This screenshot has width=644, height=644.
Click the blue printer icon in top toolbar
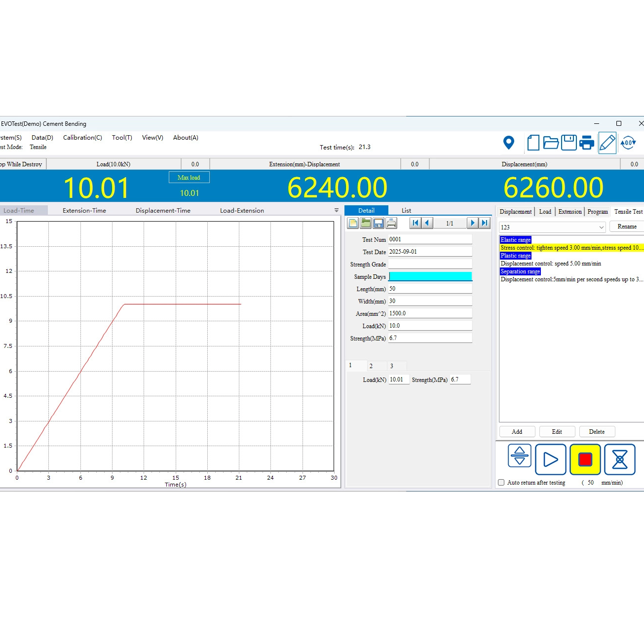click(586, 143)
